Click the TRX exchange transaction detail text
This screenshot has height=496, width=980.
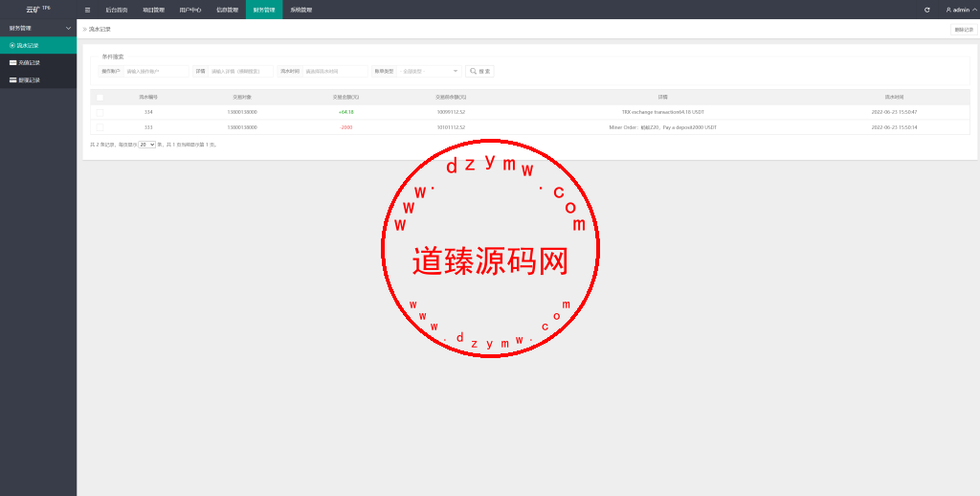pyautogui.click(x=663, y=113)
